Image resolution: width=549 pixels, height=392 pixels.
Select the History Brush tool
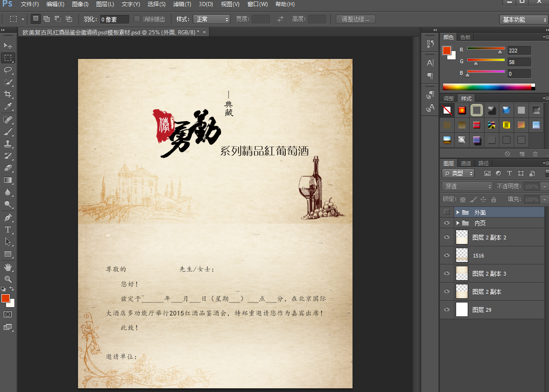8,156
